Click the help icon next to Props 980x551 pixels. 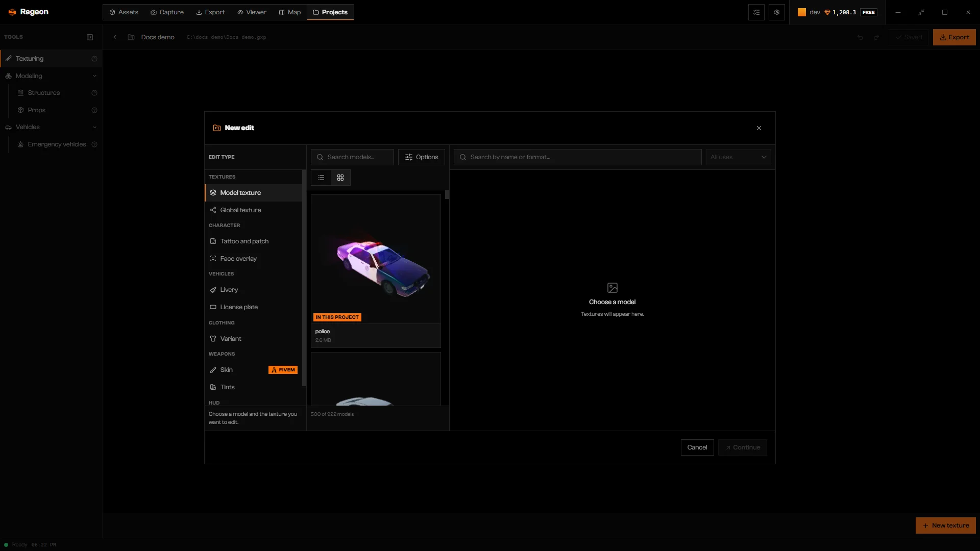point(94,110)
